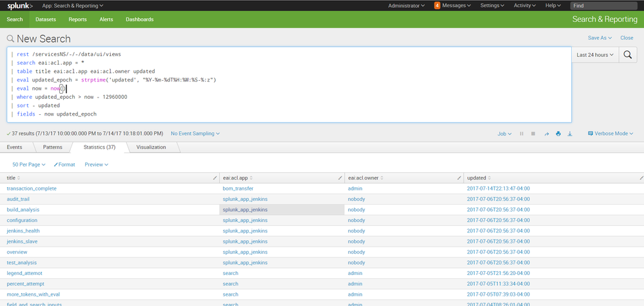
Task: Edit title column format pencil
Action: point(215,178)
